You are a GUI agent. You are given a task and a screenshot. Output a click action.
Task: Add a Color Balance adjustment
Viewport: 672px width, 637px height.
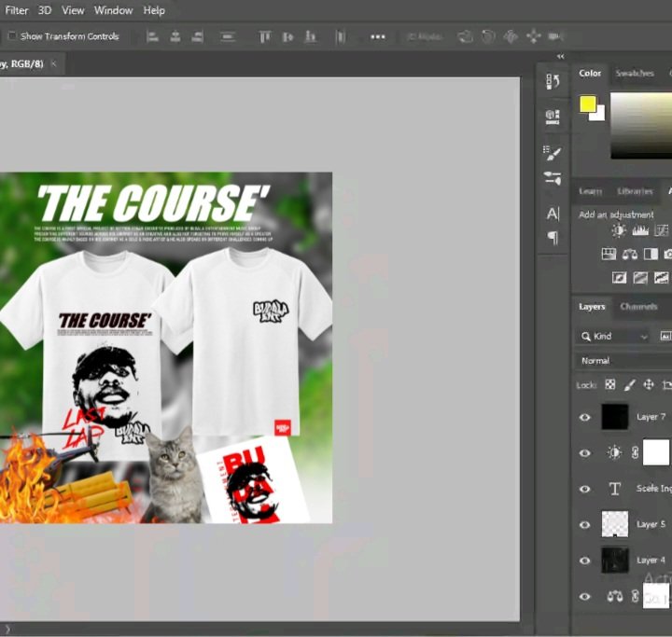(630, 255)
